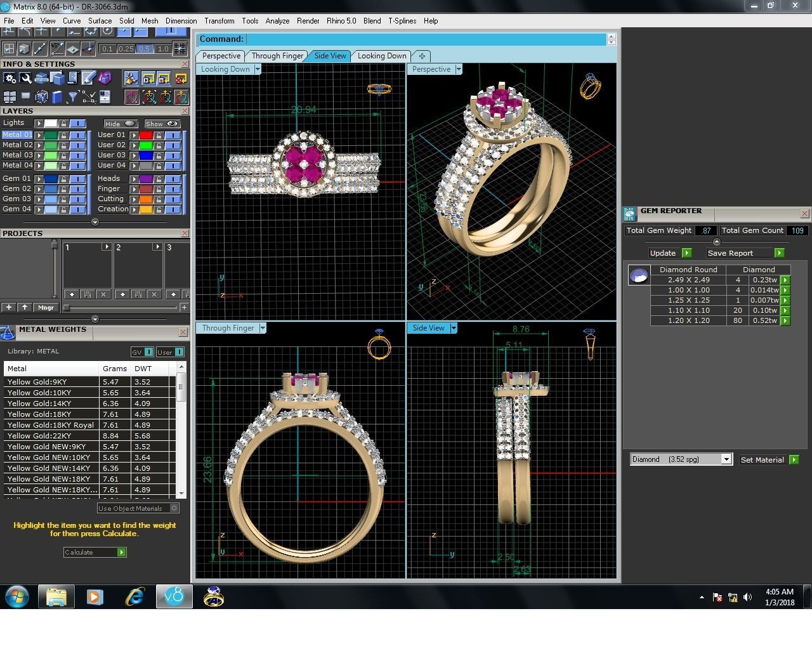Image resolution: width=812 pixels, height=670 pixels.
Task: Expand project slot 1 arrow
Action: tap(107, 247)
